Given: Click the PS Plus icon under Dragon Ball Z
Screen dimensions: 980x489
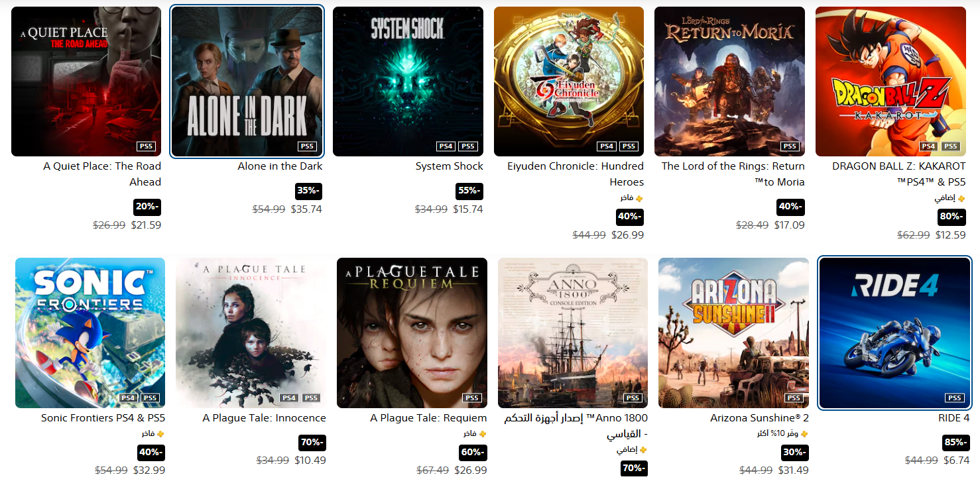Looking at the screenshot, I should point(962,198).
